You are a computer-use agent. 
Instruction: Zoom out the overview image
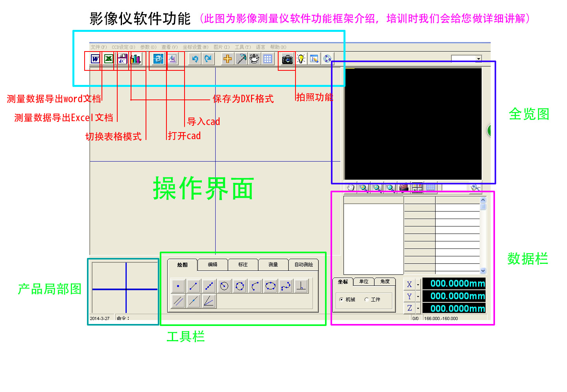(x=377, y=188)
